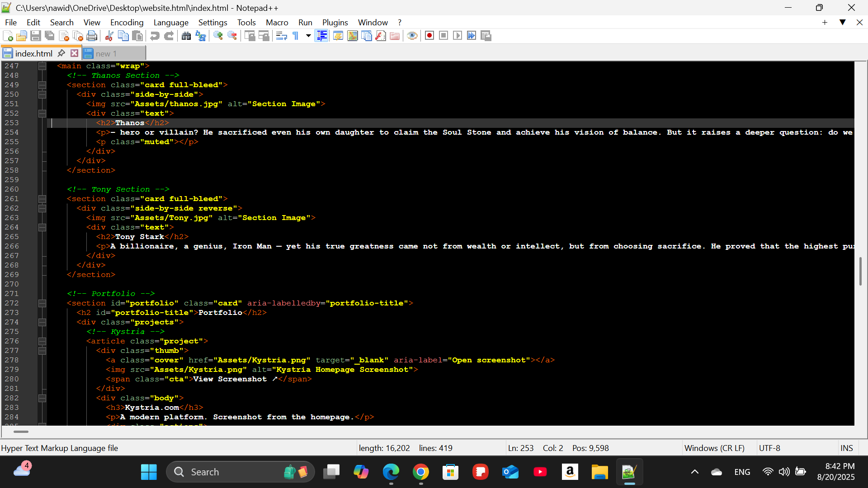This screenshot has width=868, height=488.
Task: Switch to the new 1 tab
Action: click(x=114, y=53)
